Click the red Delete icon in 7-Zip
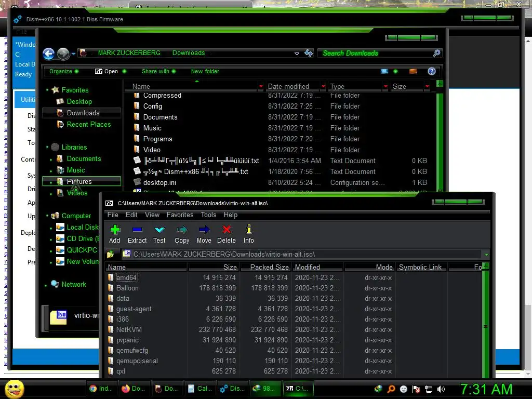This screenshot has width=532, height=399. pos(227,234)
